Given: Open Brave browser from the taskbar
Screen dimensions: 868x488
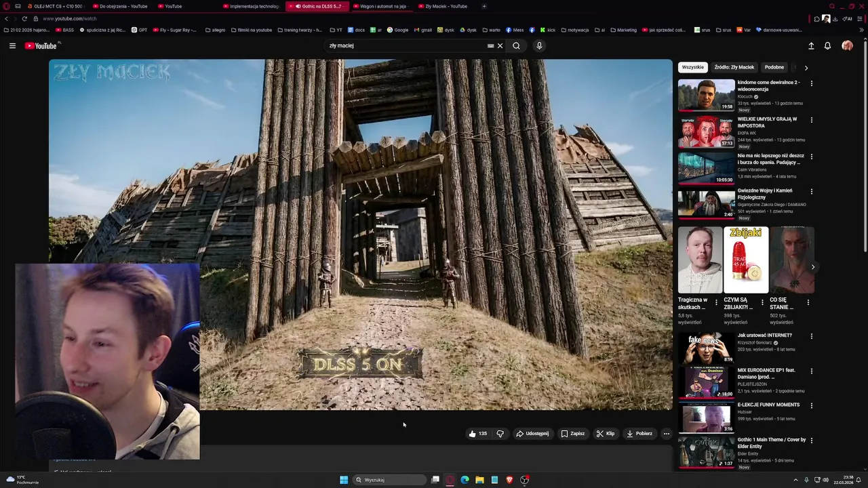Looking at the screenshot, I should [509, 480].
